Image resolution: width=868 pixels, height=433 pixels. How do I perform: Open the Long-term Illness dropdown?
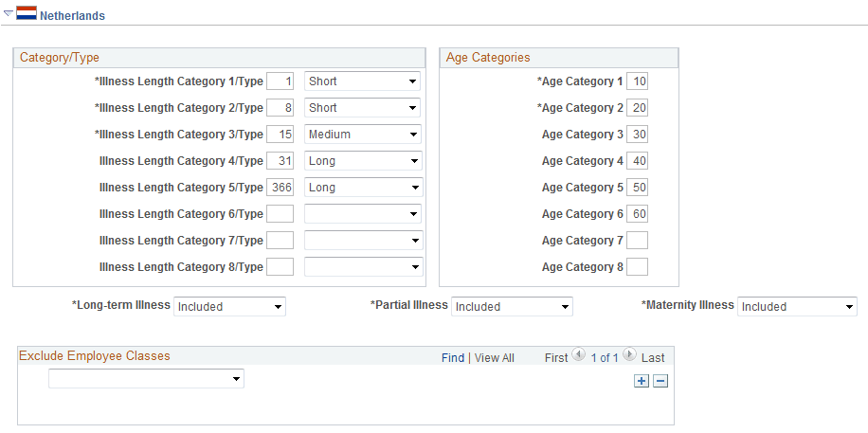pos(230,307)
